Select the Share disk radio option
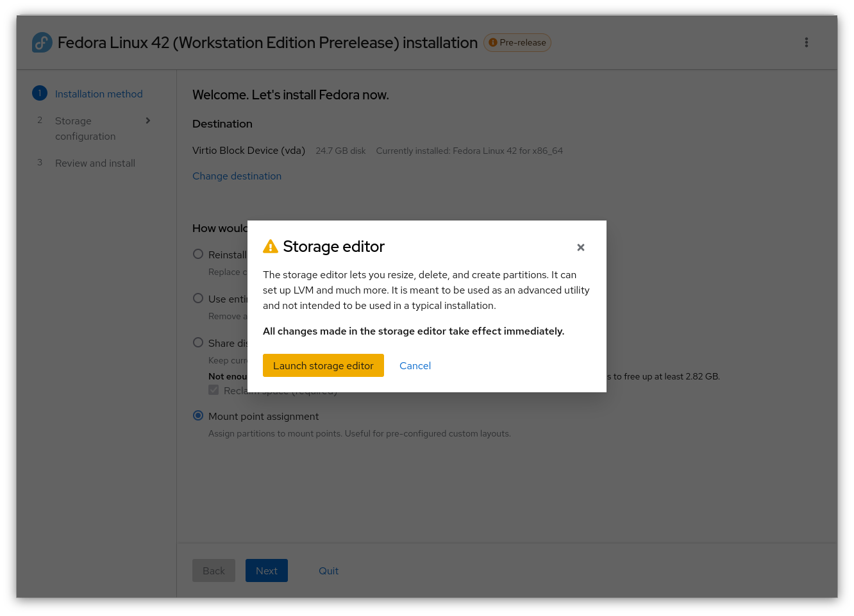 (x=198, y=342)
